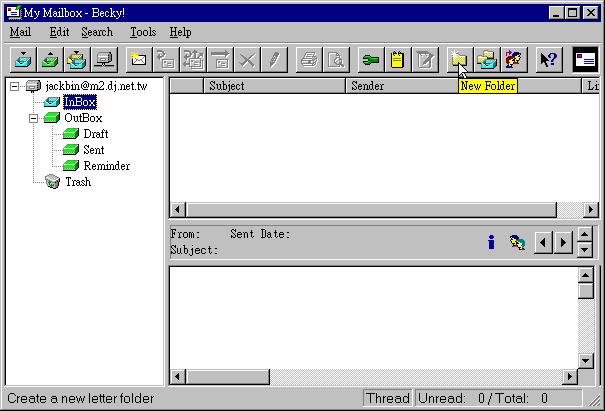The image size is (605, 411).
Task: Click the Becky! title bar application icon
Action: (x=14, y=12)
